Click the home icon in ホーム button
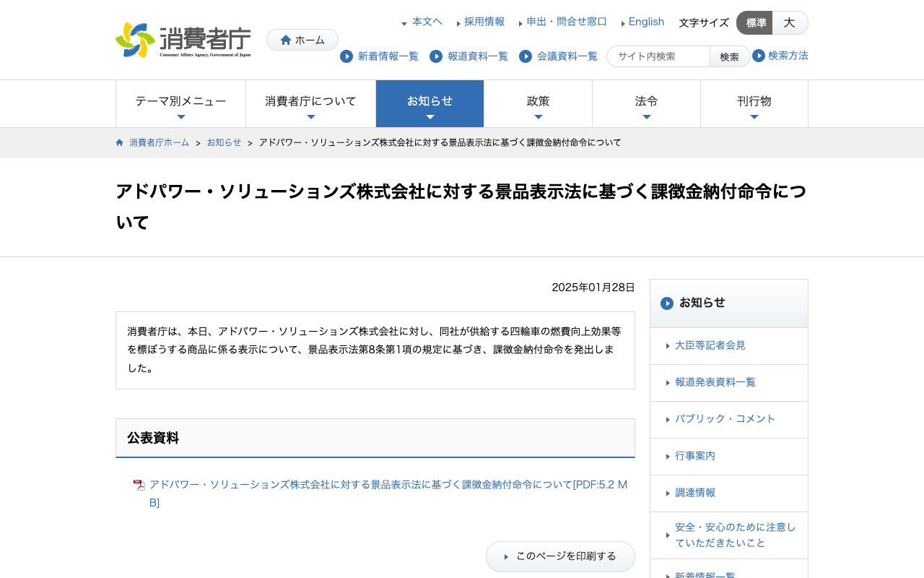924x578 pixels. (286, 40)
